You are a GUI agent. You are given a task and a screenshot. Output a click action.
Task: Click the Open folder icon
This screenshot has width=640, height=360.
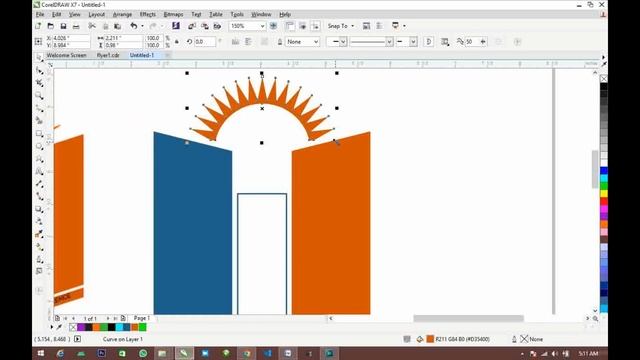[51, 26]
